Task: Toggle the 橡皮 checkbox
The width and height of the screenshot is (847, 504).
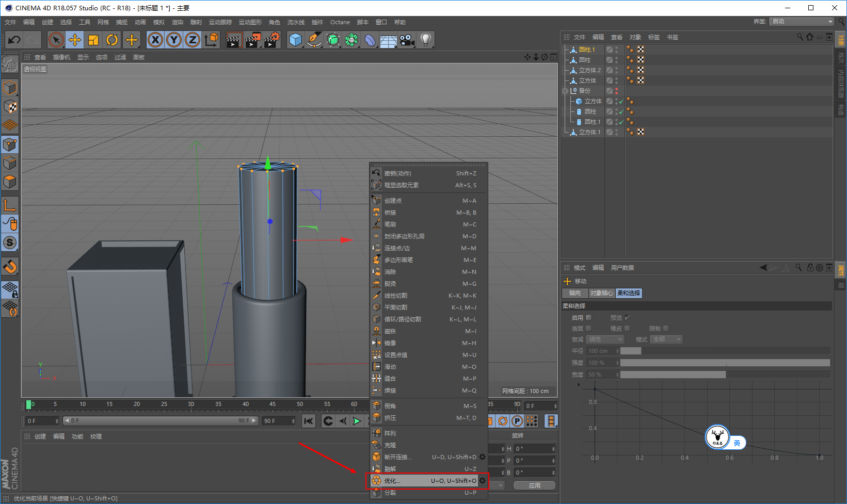Action: [x=628, y=328]
